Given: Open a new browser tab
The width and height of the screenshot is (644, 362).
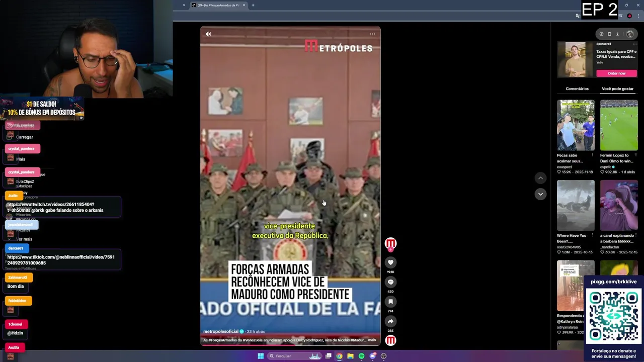Looking at the screenshot, I should 253,5.
